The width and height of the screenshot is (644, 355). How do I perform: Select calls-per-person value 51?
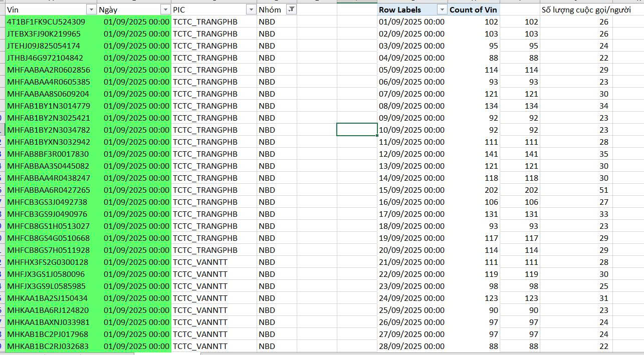click(576, 190)
